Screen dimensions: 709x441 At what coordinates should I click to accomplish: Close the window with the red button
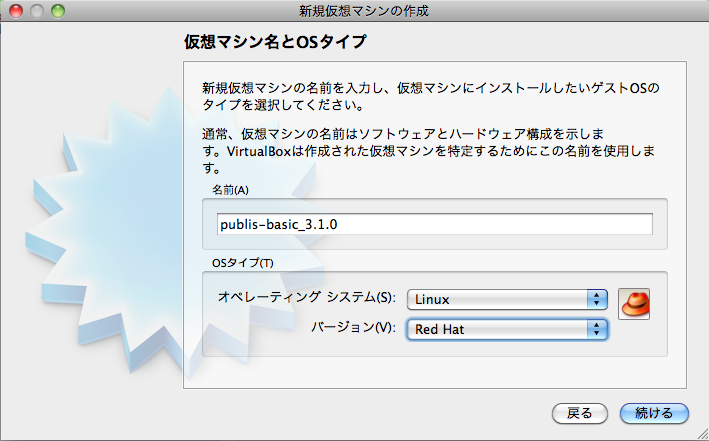point(16,11)
